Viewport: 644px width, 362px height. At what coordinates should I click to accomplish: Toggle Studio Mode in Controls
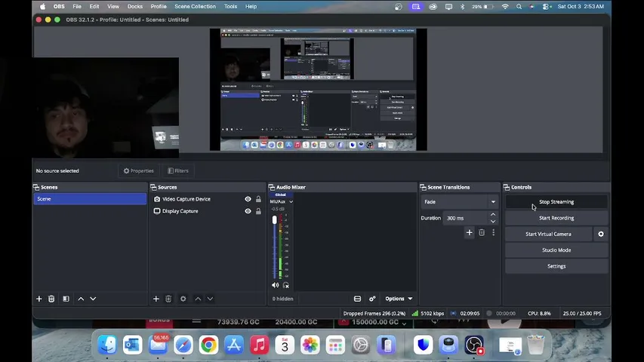tap(556, 250)
